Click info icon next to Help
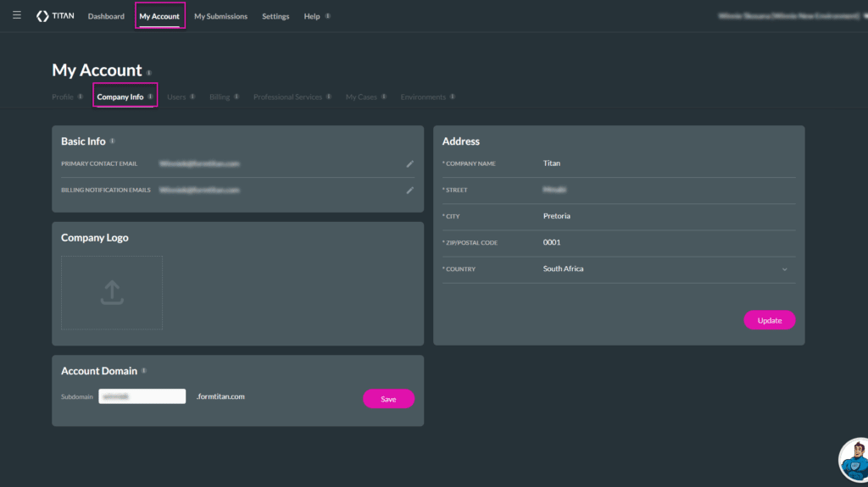The image size is (868, 487). (328, 16)
